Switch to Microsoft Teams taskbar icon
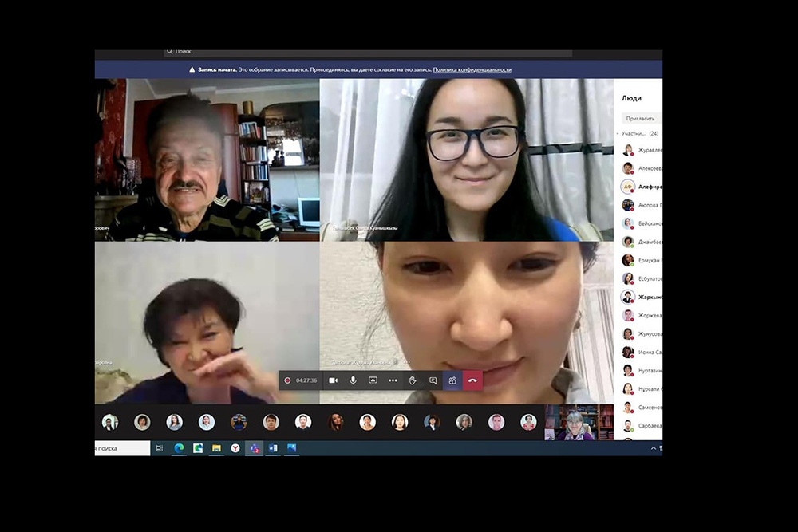The width and height of the screenshot is (798, 532). [x=254, y=448]
